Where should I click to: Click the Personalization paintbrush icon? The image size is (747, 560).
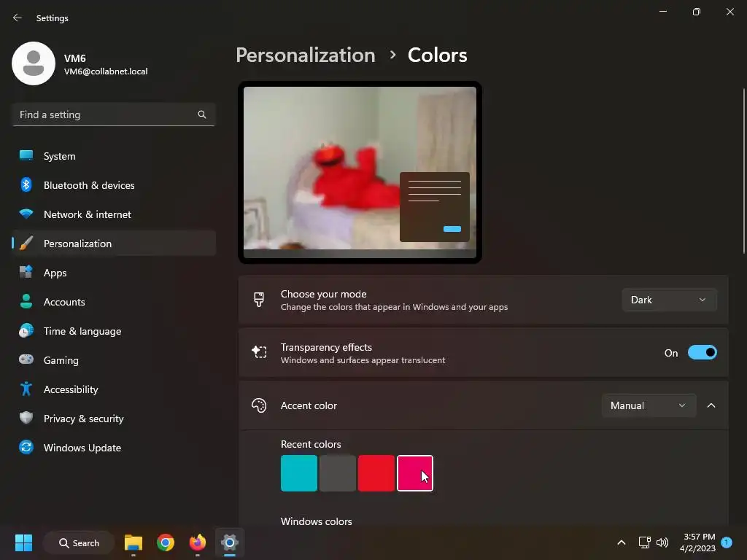pos(26,244)
